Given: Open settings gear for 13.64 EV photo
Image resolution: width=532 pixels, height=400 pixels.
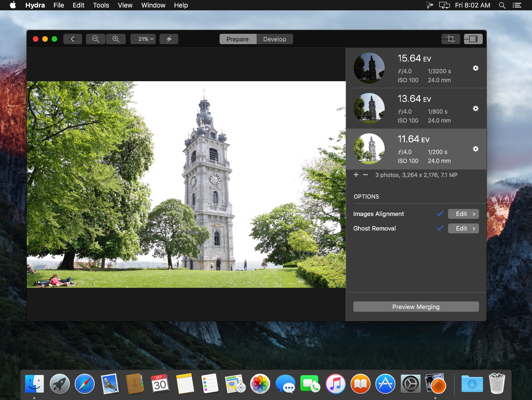Looking at the screenshot, I should (476, 108).
